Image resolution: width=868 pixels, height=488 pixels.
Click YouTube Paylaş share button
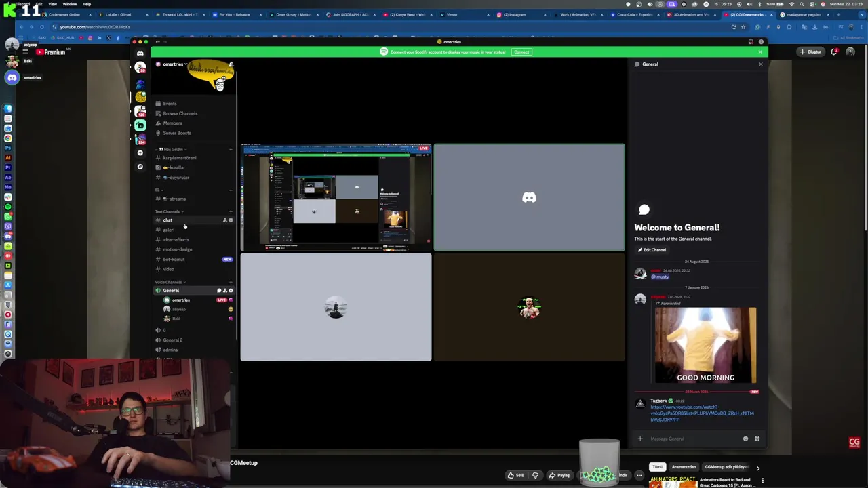coord(559,475)
